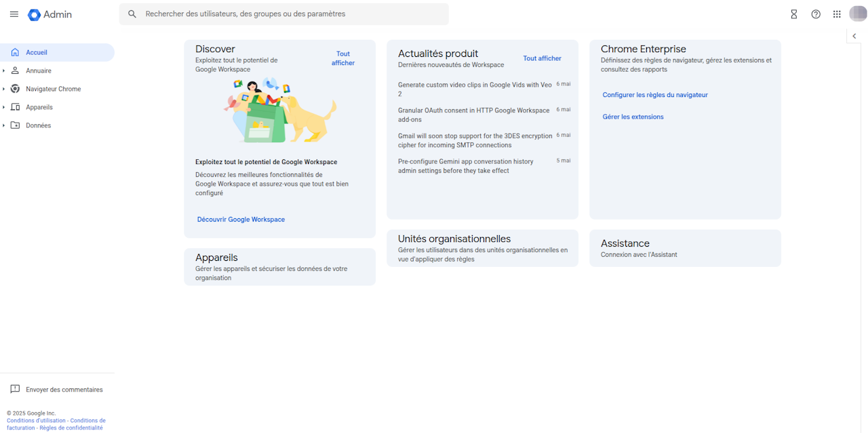
Task: Open Découvrir Google Workspace link
Action: pos(241,220)
